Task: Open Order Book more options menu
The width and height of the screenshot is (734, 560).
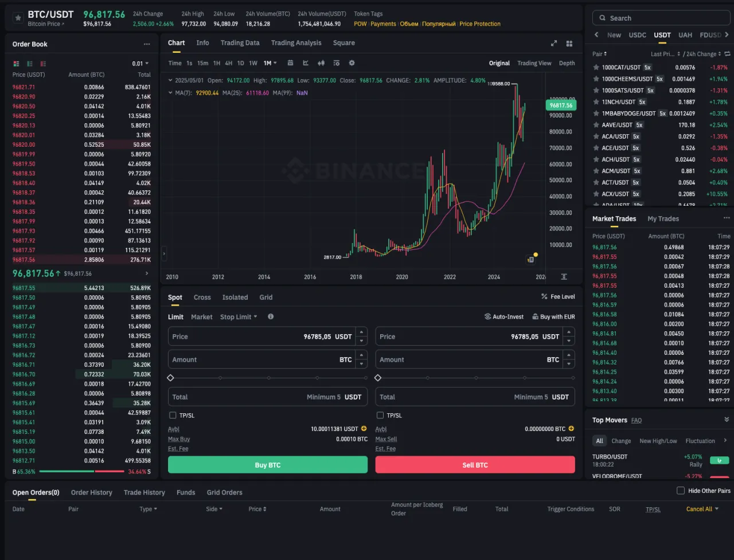Action: point(147,44)
